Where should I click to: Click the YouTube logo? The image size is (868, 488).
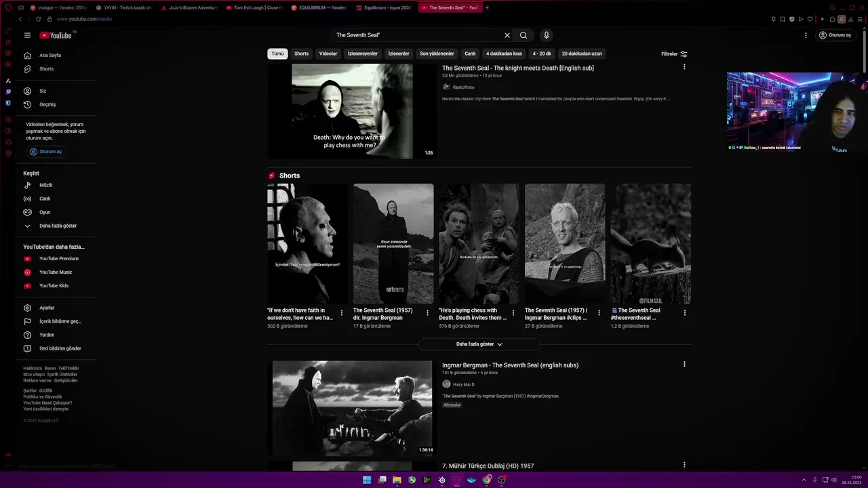click(x=57, y=35)
